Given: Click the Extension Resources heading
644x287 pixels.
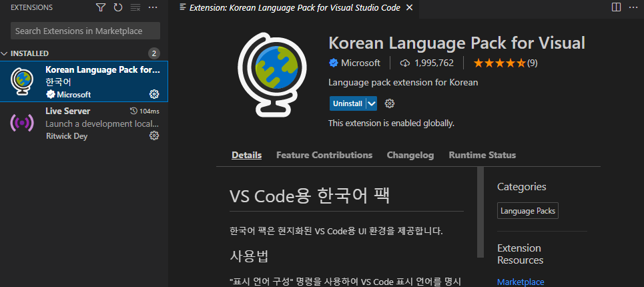Looking at the screenshot, I should pyautogui.click(x=520, y=254).
